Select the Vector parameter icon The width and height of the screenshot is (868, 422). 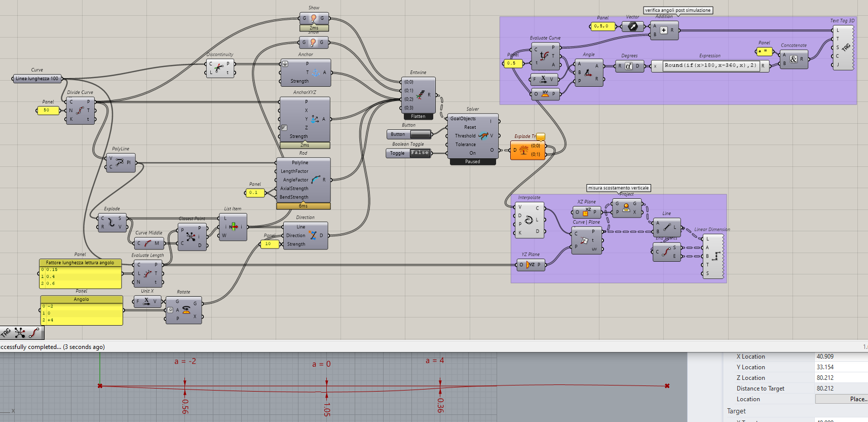(x=632, y=26)
